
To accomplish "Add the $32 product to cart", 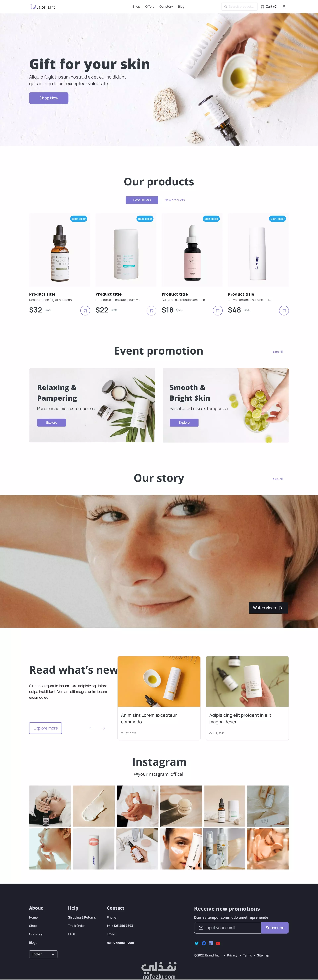I will (85, 310).
